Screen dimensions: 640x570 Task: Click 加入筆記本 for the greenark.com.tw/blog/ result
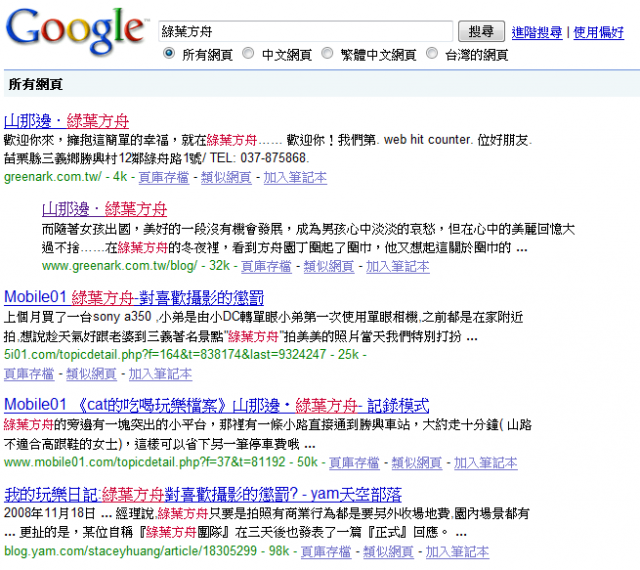(398, 266)
